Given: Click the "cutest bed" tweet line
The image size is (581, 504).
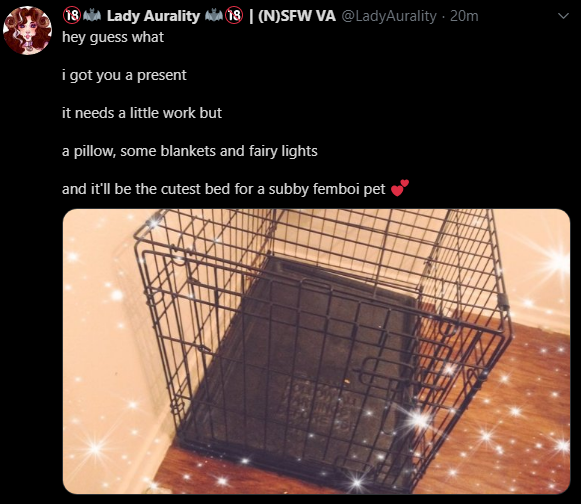Looking at the screenshot, I should [x=224, y=189].
